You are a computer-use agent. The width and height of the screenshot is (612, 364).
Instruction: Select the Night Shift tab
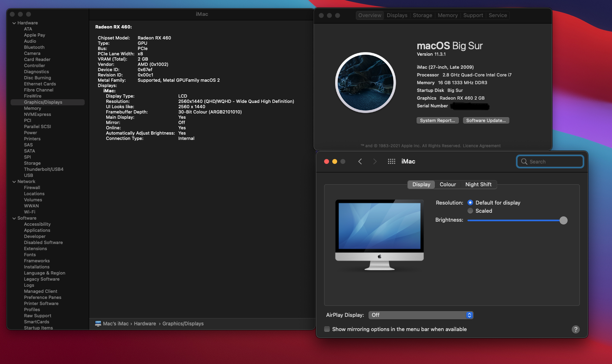478,185
